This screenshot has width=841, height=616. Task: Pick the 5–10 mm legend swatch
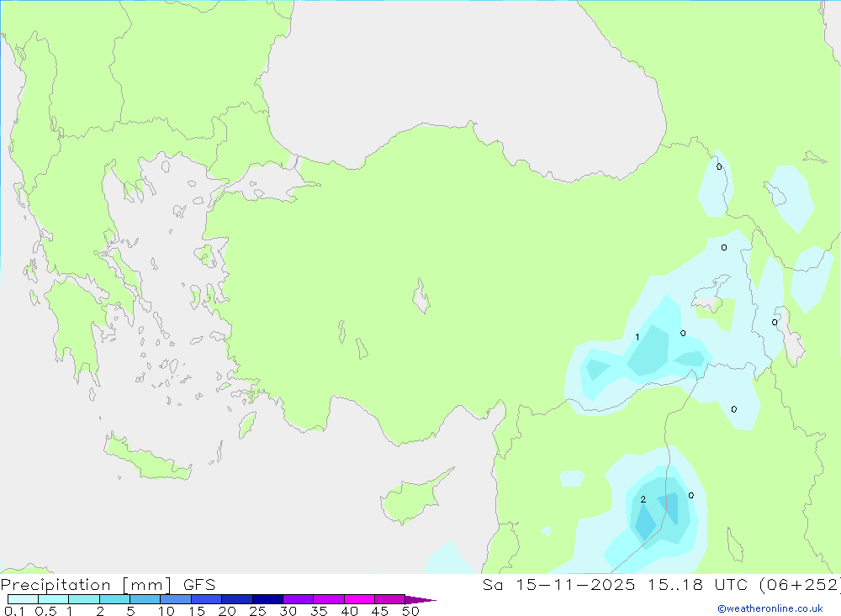point(145,599)
